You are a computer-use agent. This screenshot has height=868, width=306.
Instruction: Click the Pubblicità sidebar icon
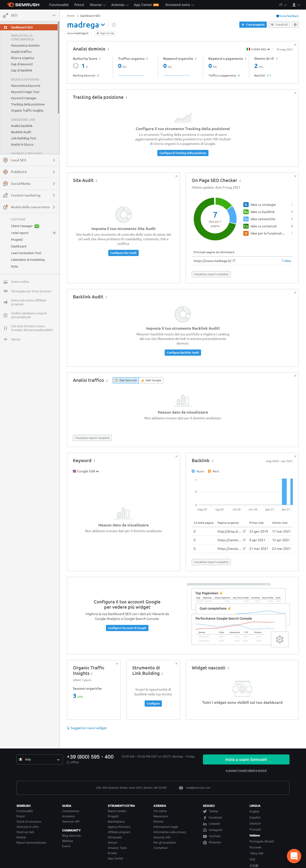[5, 172]
